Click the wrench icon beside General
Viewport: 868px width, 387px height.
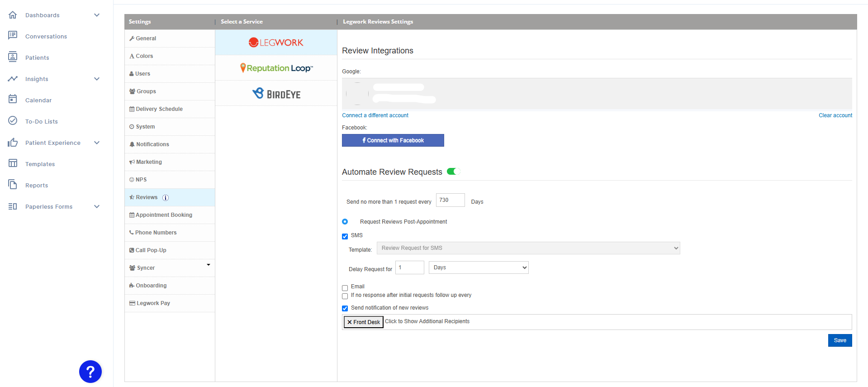click(132, 38)
